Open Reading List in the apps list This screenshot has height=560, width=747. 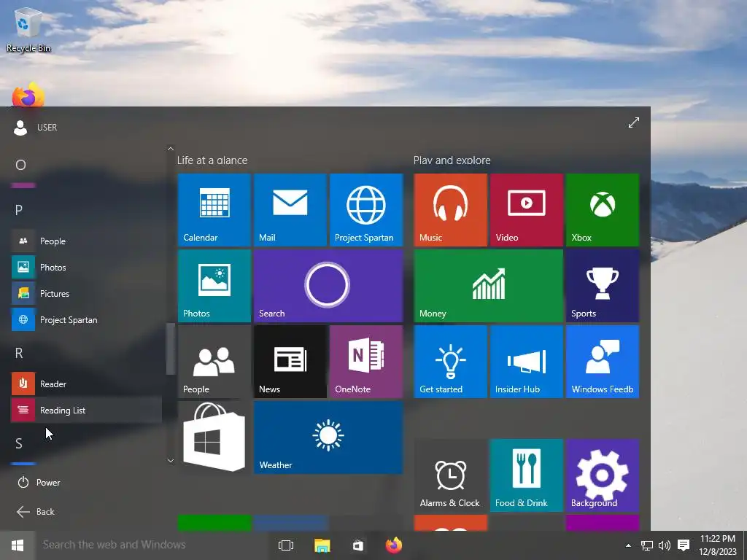(x=86, y=410)
